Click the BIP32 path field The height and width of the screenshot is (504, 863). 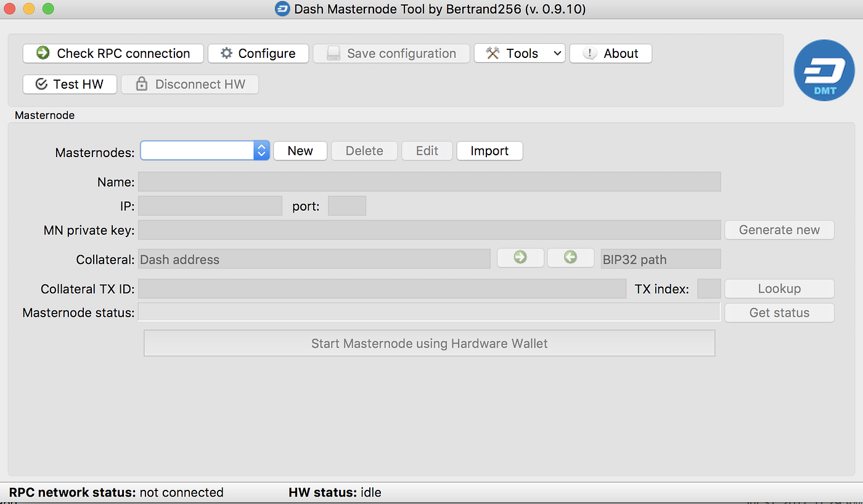point(661,259)
